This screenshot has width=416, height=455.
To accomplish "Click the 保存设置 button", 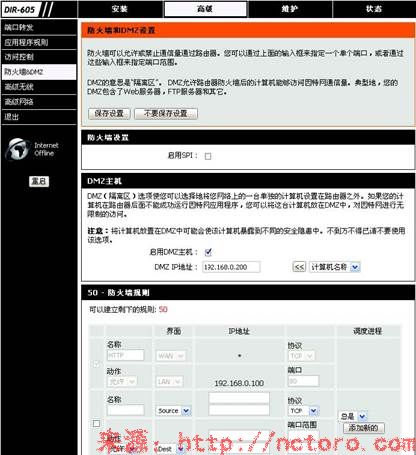I will tap(109, 113).
